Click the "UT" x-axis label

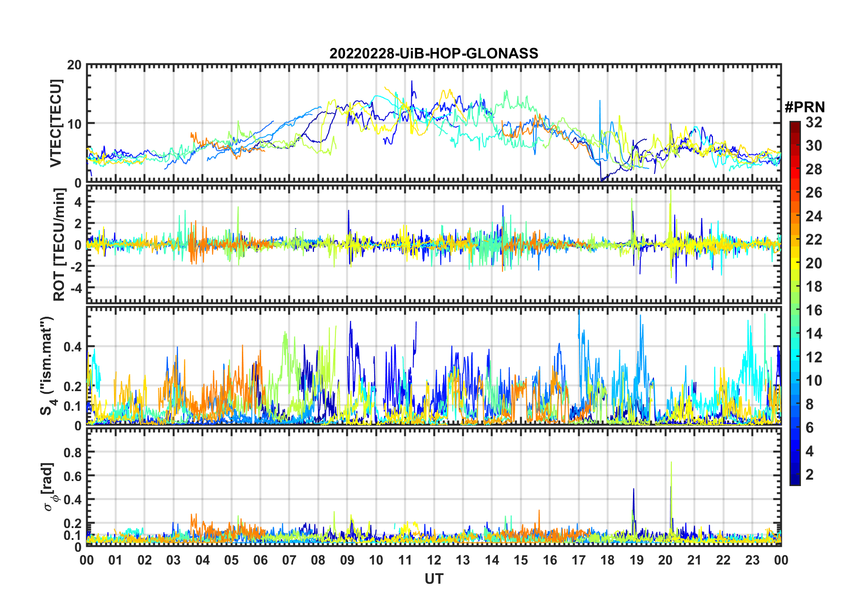(434, 579)
